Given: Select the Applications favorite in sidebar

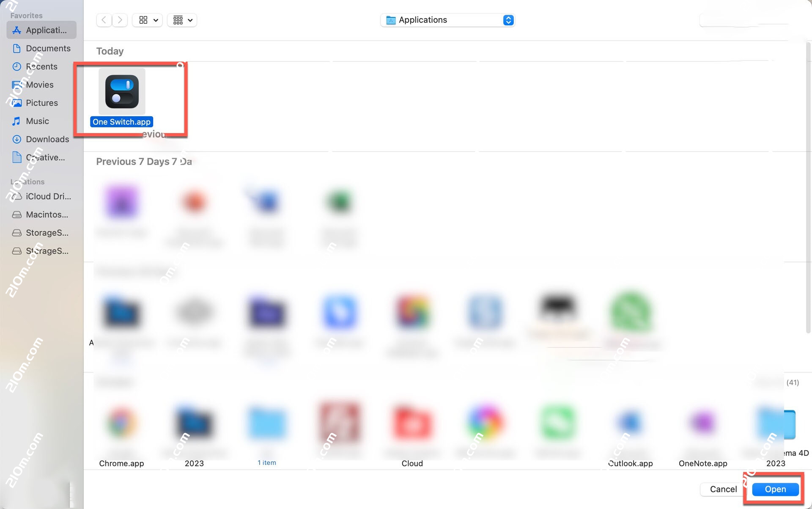Looking at the screenshot, I should [x=41, y=30].
